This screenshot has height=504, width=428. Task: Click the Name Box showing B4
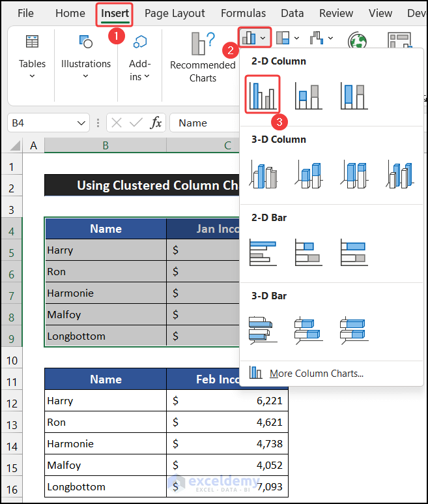pyautogui.click(x=48, y=123)
